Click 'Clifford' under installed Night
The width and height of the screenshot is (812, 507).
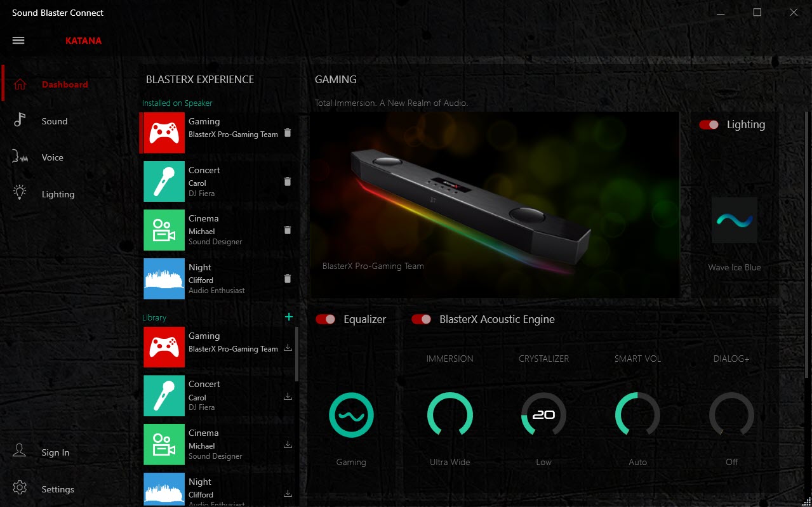point(201,280)
